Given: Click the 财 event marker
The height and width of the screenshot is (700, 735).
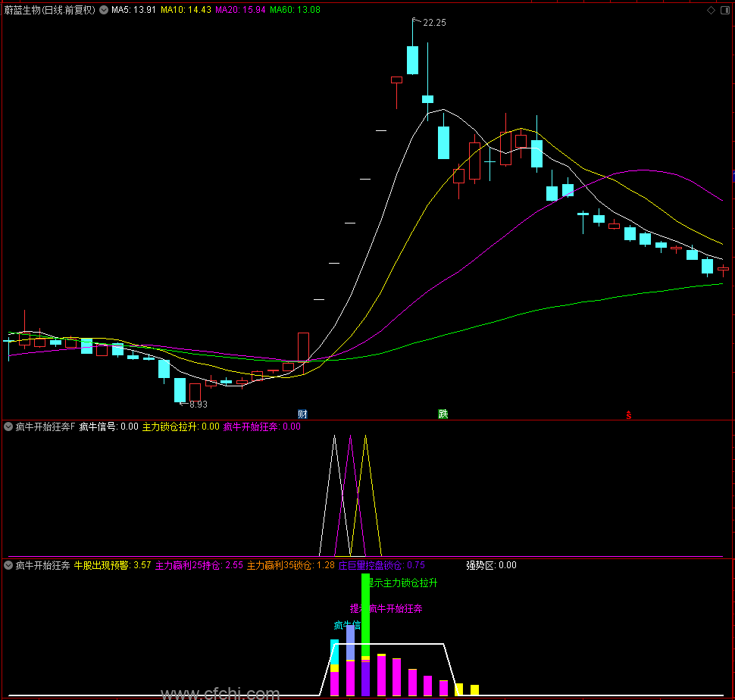Looking at the screenshot, I should point(302,414).
